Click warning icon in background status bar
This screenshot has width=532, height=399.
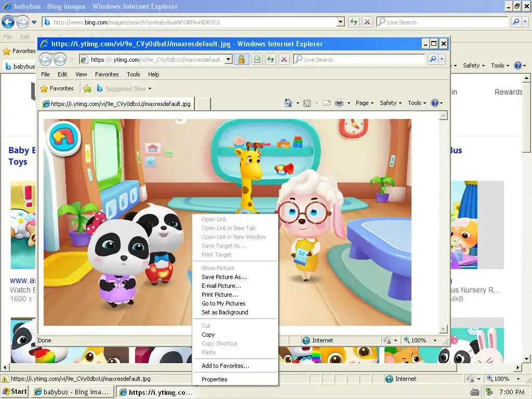5,379
